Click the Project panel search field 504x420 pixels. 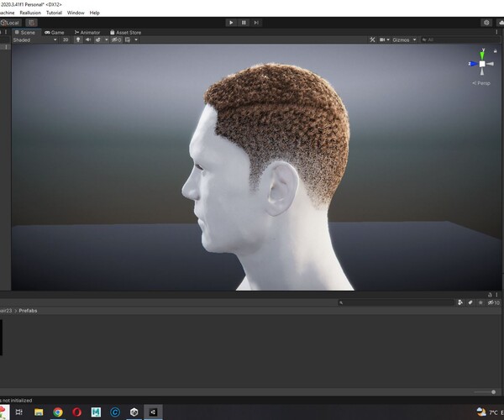point(396,302)
